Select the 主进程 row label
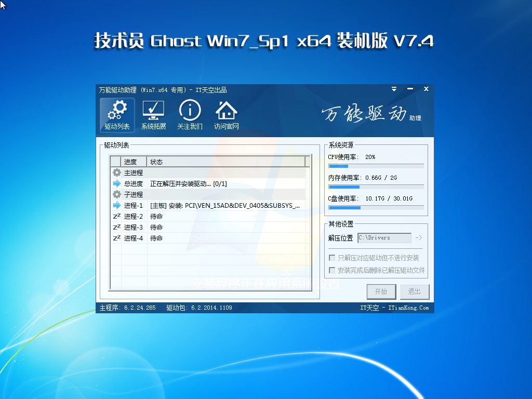 134,172
